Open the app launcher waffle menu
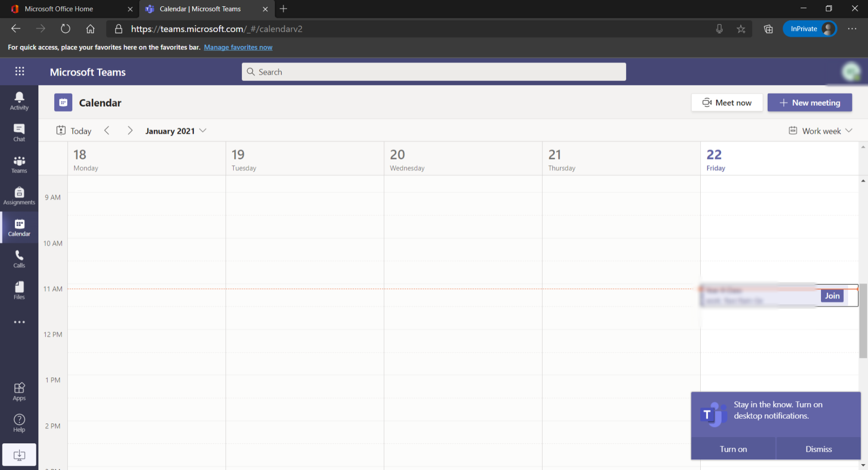The image size is (868, 470). (x=19, y=71)
